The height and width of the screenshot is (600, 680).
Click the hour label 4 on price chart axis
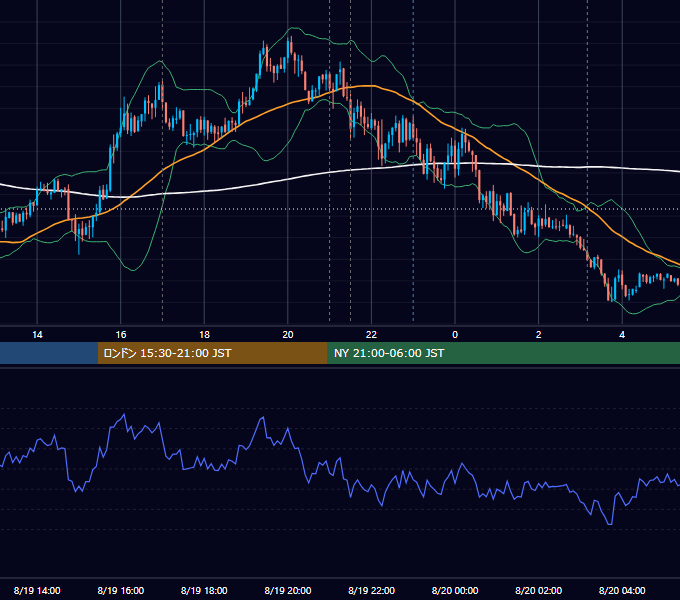pyautogui.click(x=622, y=335)
